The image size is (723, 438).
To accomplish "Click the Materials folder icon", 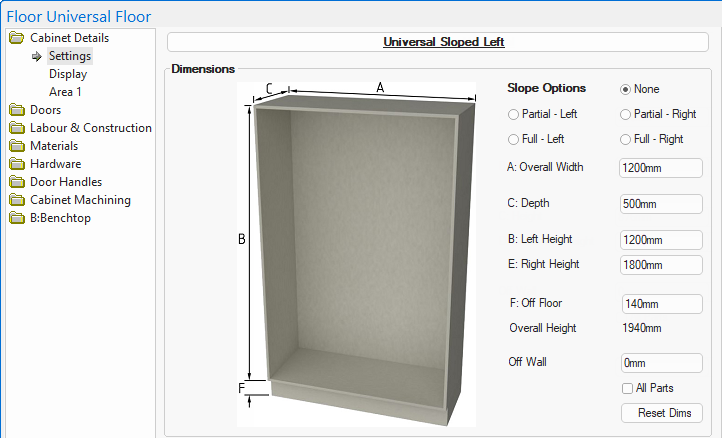I will [x=17, y=146].
